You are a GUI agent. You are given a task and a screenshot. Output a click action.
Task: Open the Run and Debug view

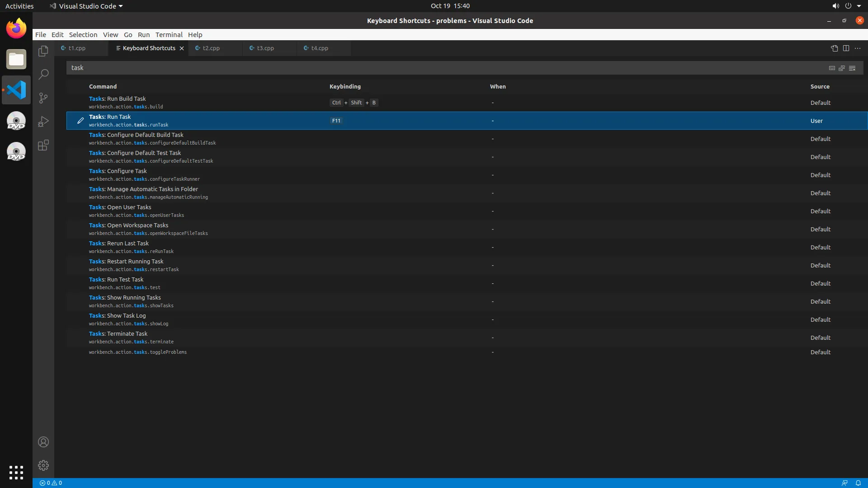coord(43,122)
